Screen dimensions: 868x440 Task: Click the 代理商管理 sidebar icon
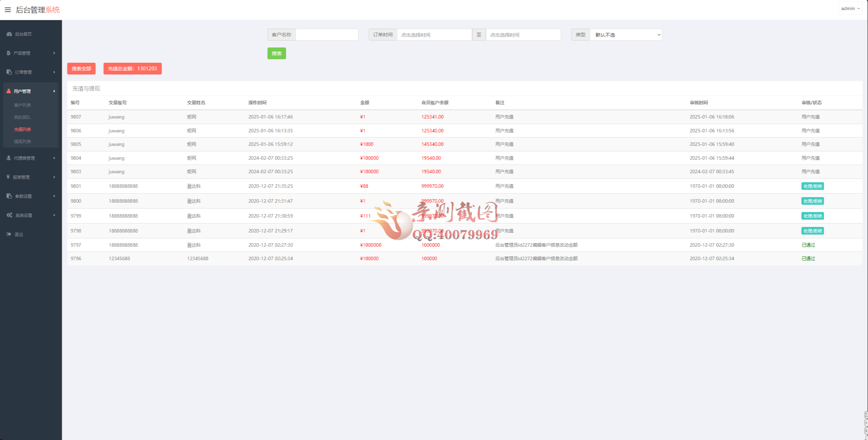pyautogui.click(x=9, y=158)
